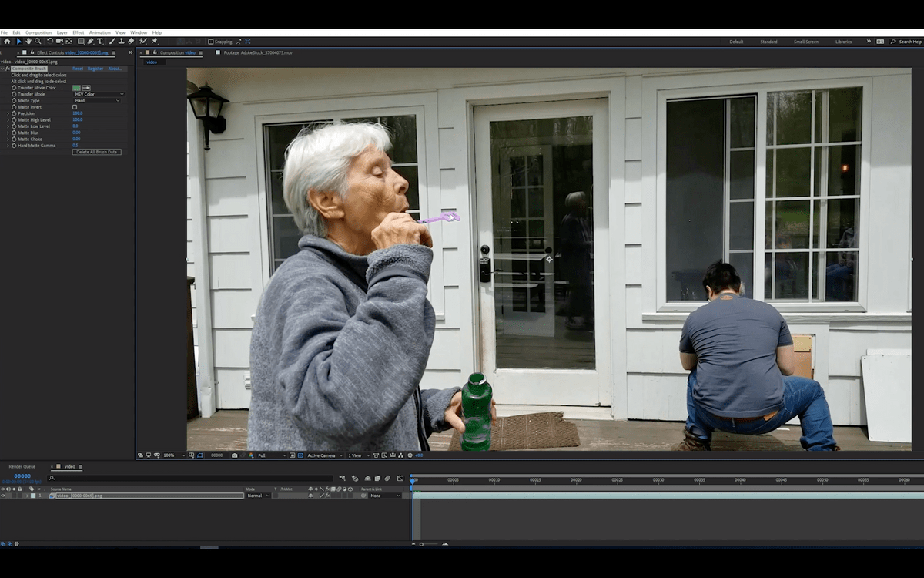The image size is (924, 578).
Task: Select the Puppet Pin tool
Action: pos(154,42)
